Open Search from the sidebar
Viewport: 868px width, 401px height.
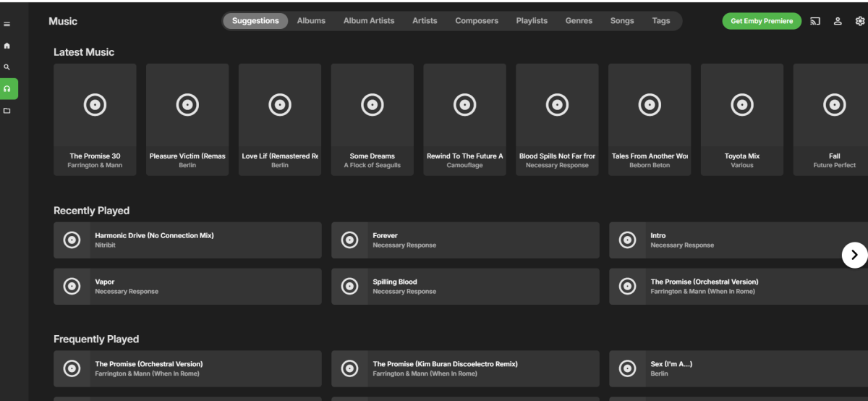click(7, 67)
